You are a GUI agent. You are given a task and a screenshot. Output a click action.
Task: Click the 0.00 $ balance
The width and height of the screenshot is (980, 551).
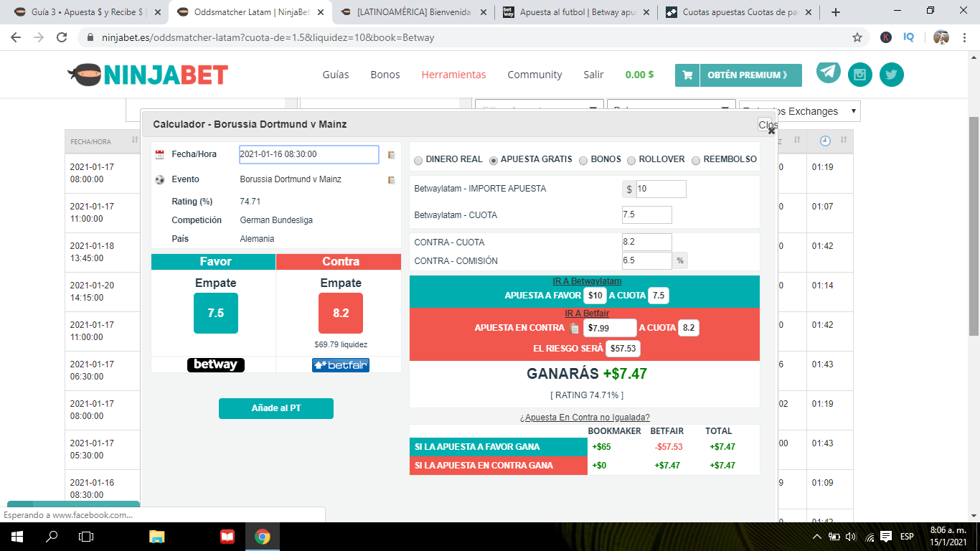639,75
